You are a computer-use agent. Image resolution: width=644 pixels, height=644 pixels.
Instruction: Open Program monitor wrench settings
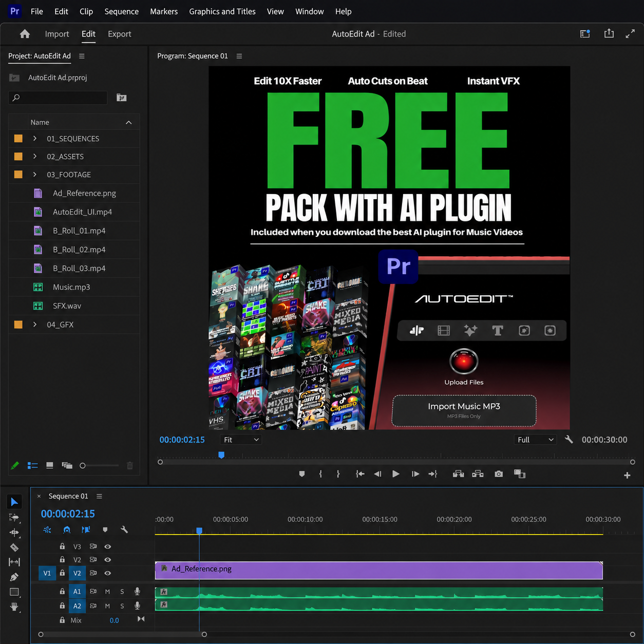[x=569, y=440]
